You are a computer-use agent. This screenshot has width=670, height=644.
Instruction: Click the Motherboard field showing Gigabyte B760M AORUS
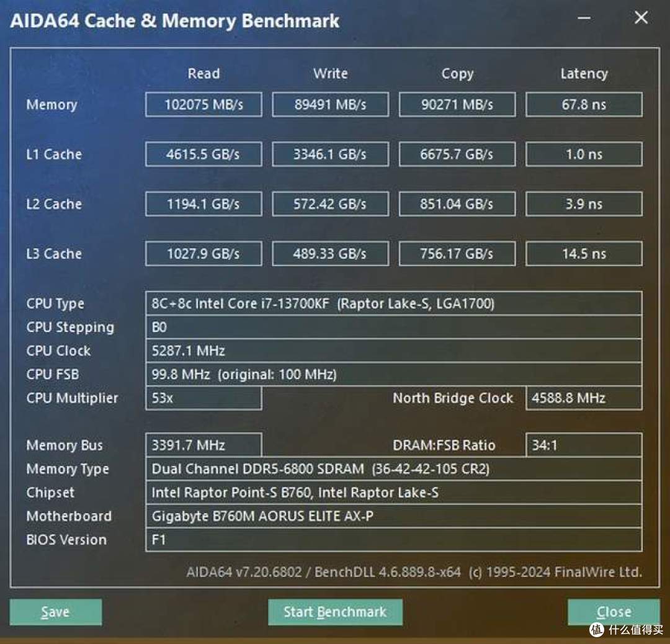pyautogui.click(x=395, y=516)
